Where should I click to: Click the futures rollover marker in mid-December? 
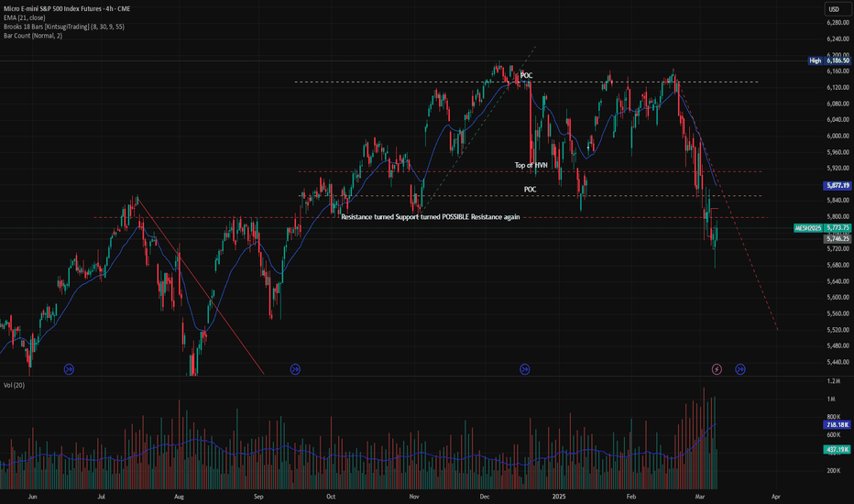[524, 369]
